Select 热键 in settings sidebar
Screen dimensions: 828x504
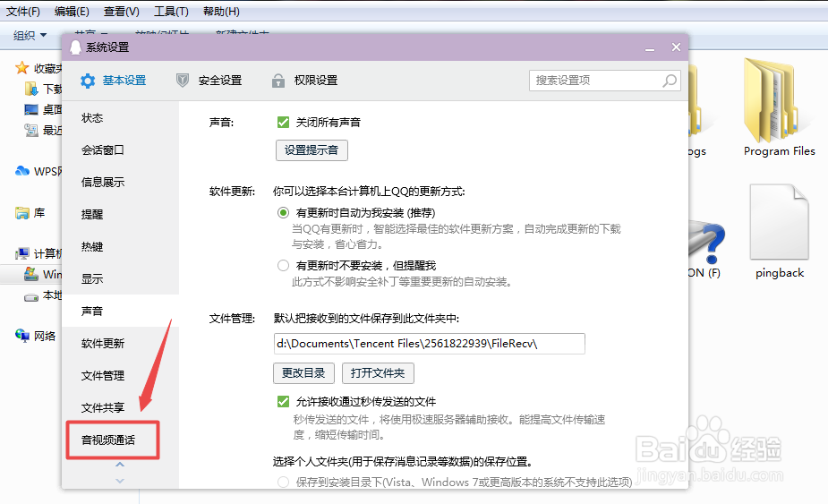tap(121, 247)
